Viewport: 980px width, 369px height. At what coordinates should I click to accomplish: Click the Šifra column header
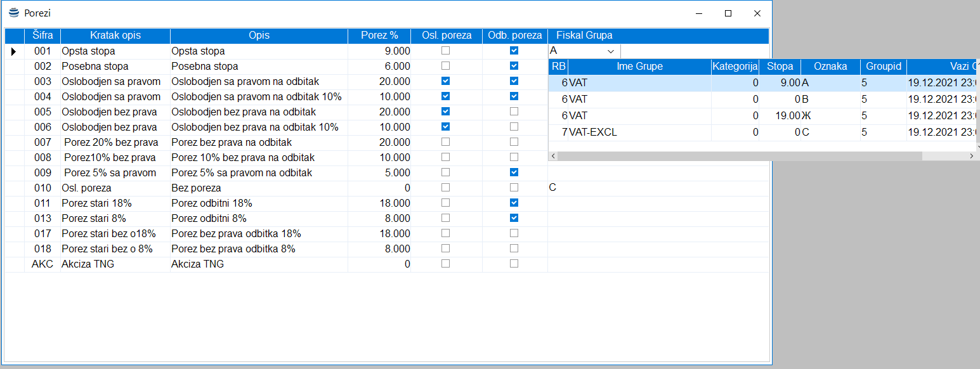click(42, 36)
